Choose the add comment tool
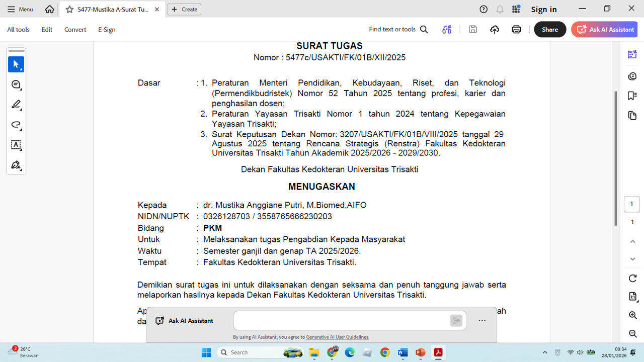This screenshot has height=362, width=644. pos(16,84)
